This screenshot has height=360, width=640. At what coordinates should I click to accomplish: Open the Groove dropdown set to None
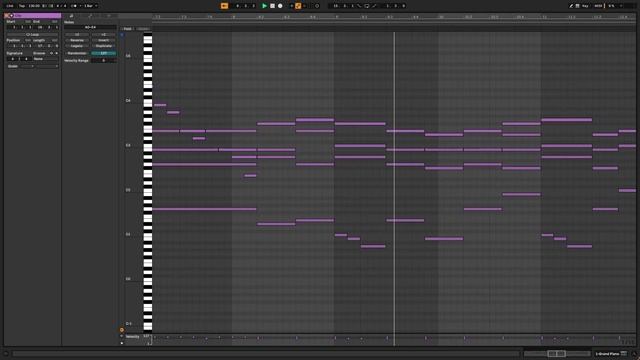click(x=45, y=59)
